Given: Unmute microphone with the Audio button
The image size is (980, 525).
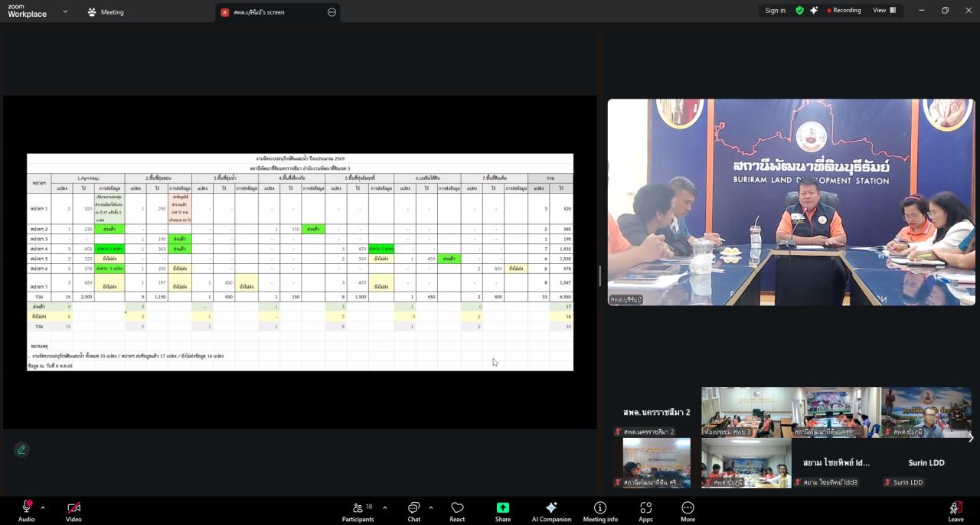Looking at the screenshot, I should pos(26,510).
